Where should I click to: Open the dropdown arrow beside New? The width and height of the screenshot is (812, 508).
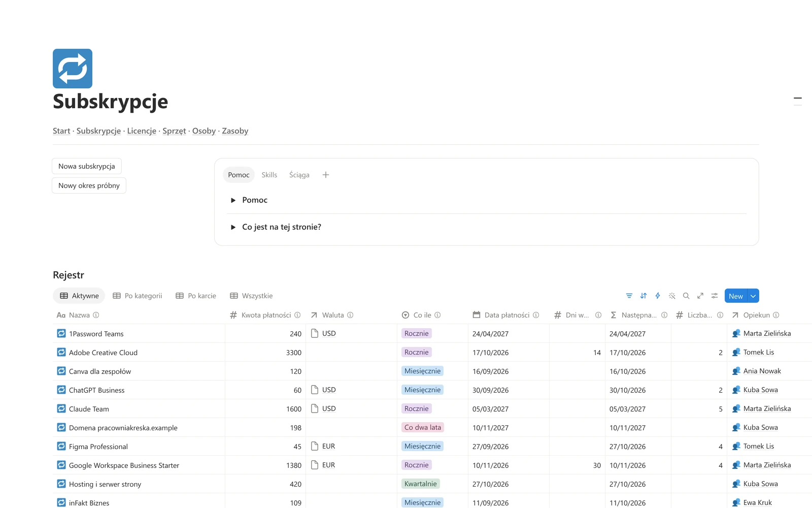[753, 296]
